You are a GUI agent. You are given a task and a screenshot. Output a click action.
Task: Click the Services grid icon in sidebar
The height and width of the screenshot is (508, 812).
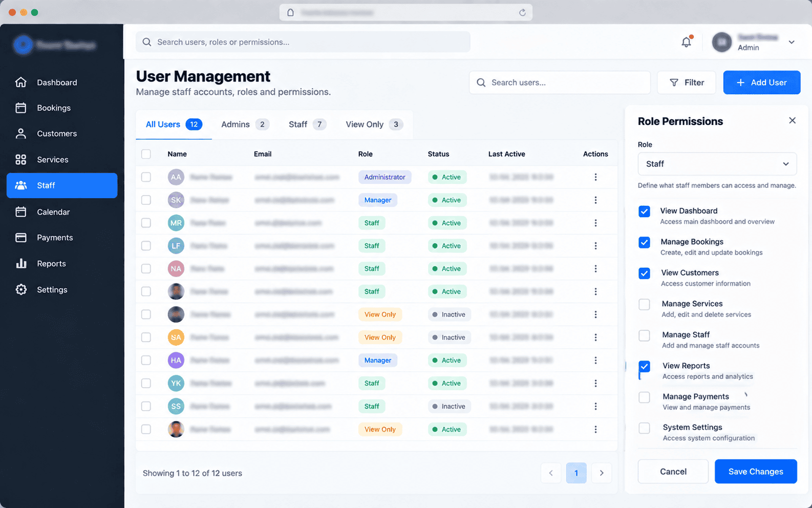pyautogui.click(x=21, y=160)
